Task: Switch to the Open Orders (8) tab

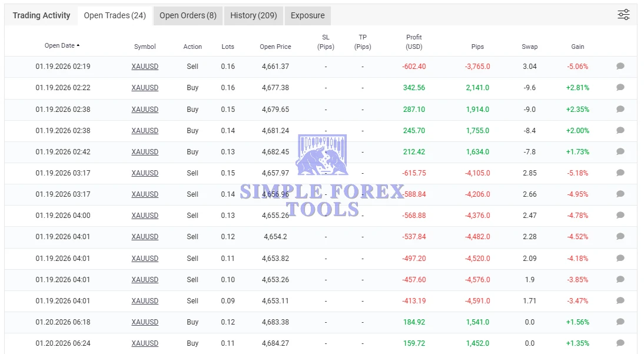Action: pos(188,16)
